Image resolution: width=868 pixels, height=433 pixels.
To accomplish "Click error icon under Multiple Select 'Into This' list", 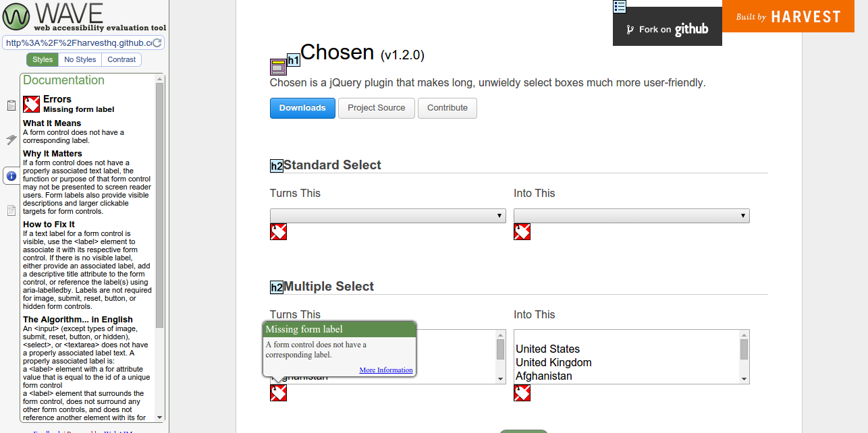I will (522, 393).
